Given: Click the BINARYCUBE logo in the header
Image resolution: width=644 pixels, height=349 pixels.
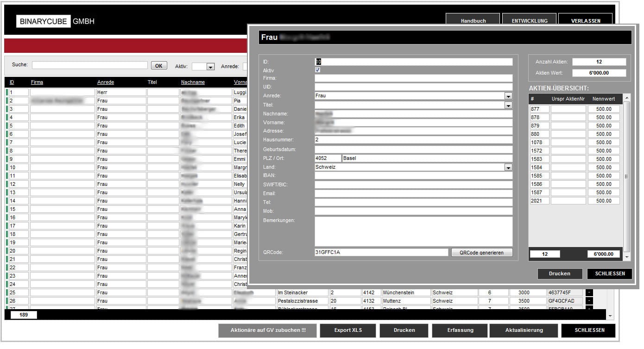Looking at the screenshot, I should pyautogui.click(x=44, y=21).
